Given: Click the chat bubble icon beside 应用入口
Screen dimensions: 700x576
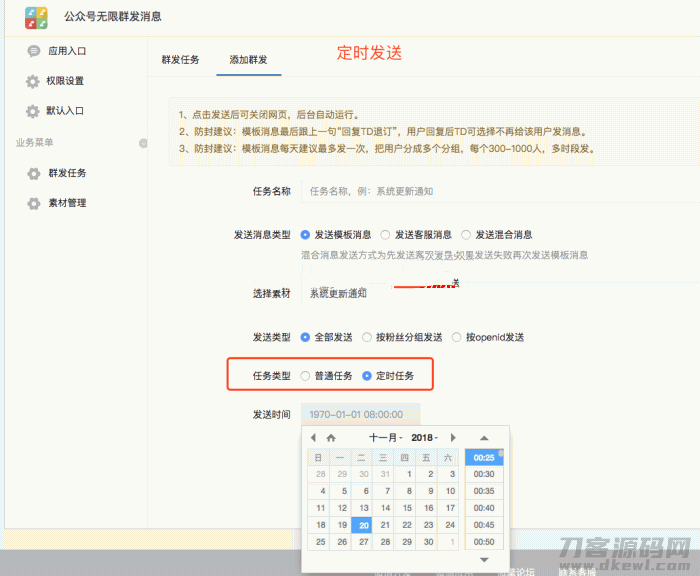Looking at the screenshot, I should click(x=33, y=50).
